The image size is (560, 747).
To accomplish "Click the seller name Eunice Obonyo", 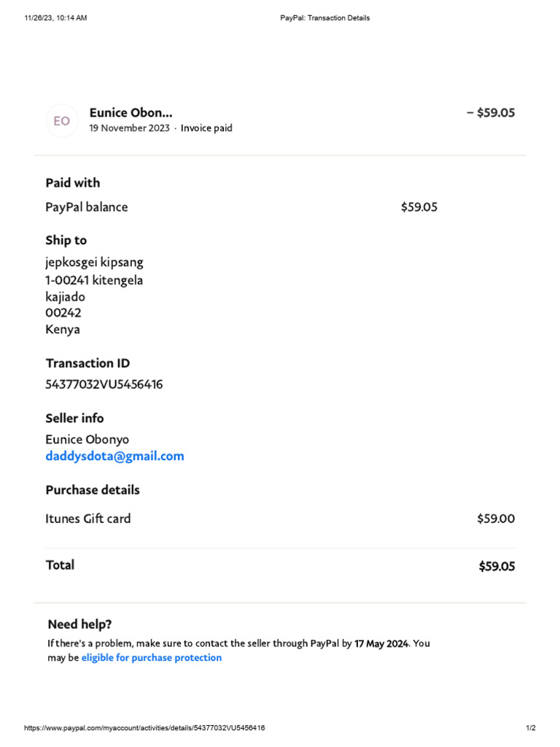I will click(x=87, y=440).
